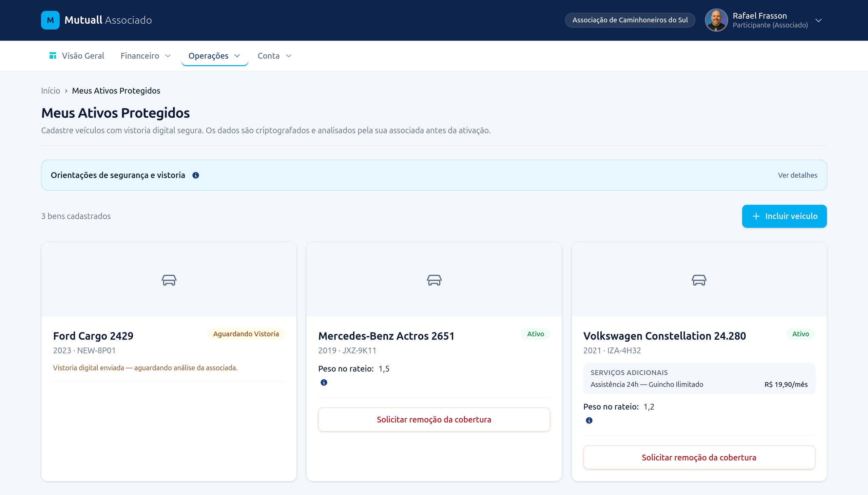Click the Incluir veículo button
Viewport: 868px width, 495px height.
pos(784,216)
